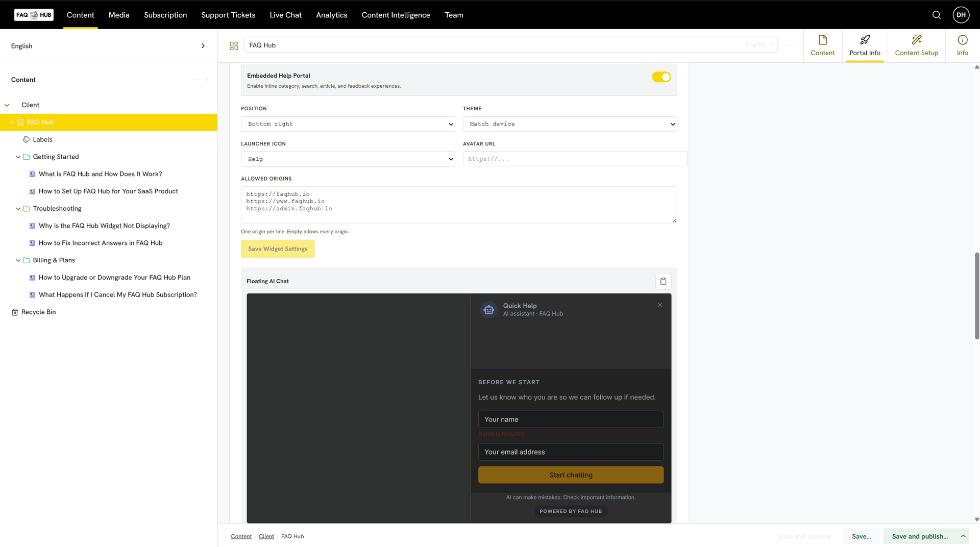Follow the Client breadcrumb link
Screen dimensions: 980x547
266,537
